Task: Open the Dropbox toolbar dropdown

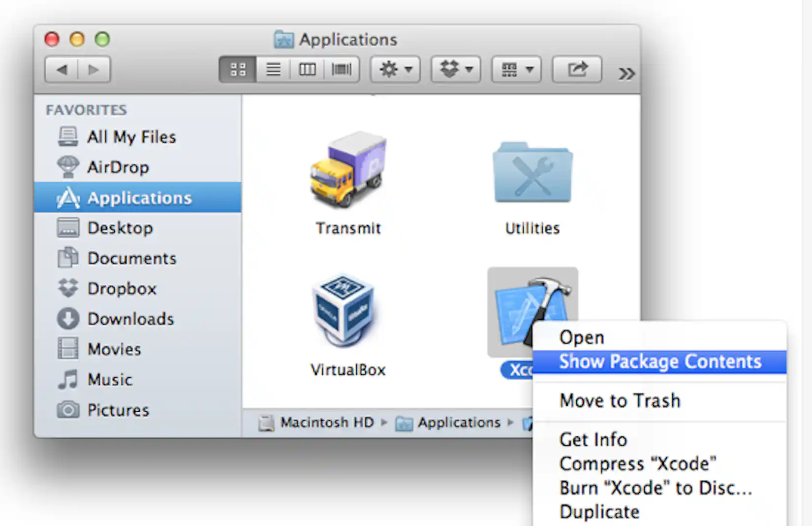Action: pos(456,69)
